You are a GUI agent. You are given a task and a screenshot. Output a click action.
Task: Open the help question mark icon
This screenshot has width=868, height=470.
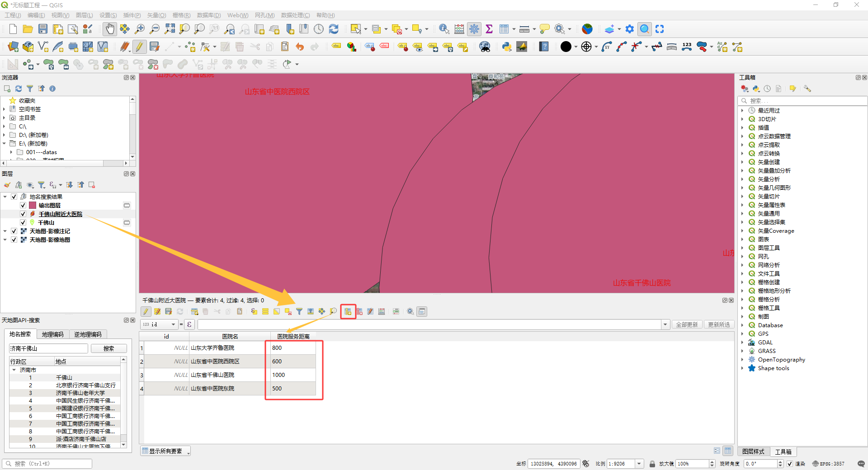click(544, 47)
